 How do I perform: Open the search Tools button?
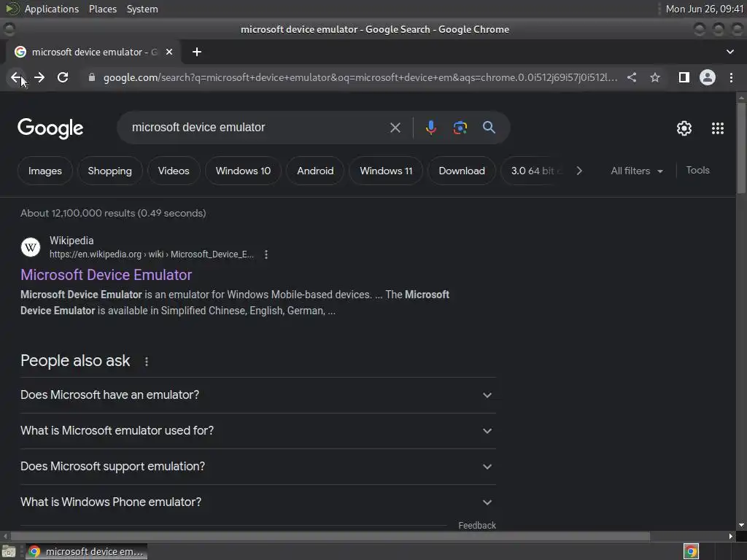click(x=697, y=171)
